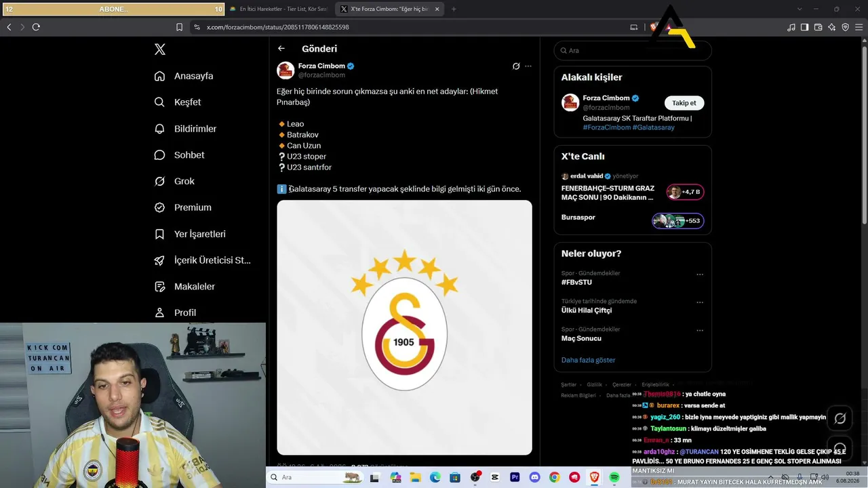
Task: Open İçerik Üreticisi Stüdyosu
Action: [202, 260]
